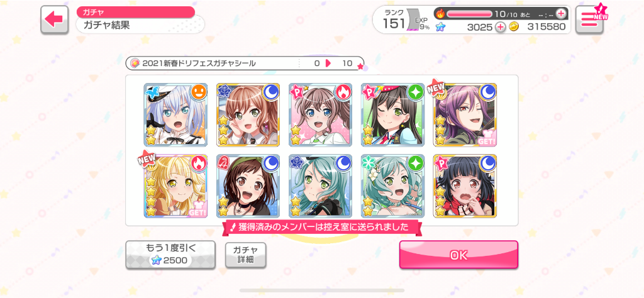The image size is (644, 298).
Task: Click the OK button
Action: point(458,255)
